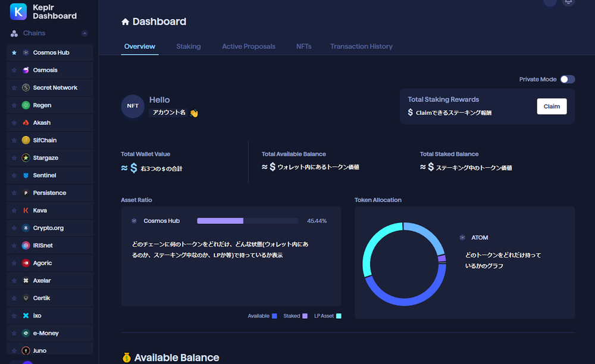Select the Juno chain icon
The image size is (595, 364).
(x=26, y=351)
